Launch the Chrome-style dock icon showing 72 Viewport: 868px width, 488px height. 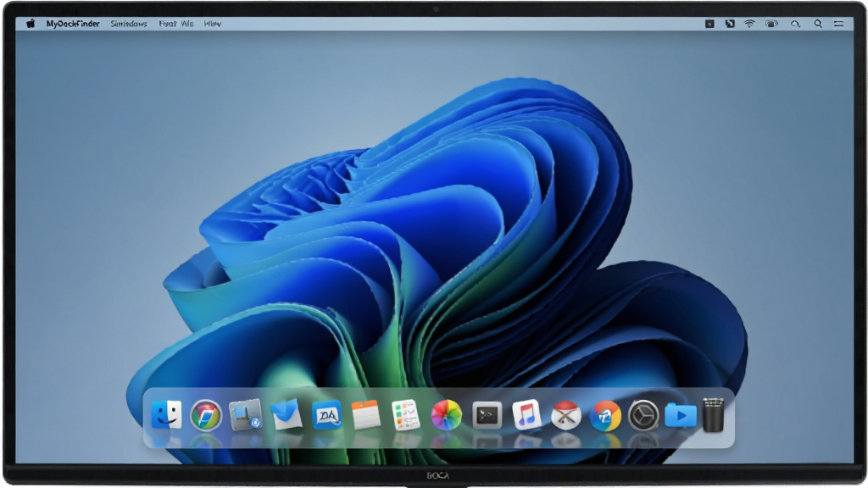click(x=605, y=415)
